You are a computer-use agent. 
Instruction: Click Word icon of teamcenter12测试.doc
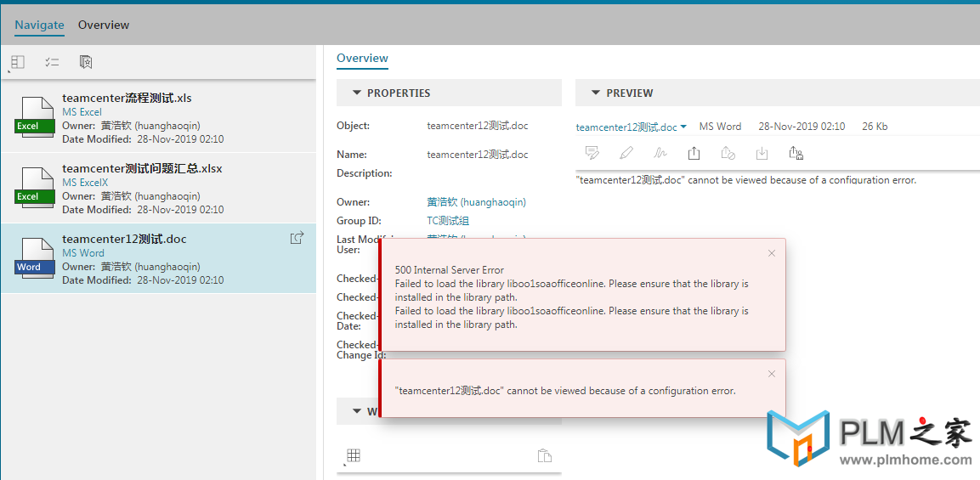[x=35, y=258]
